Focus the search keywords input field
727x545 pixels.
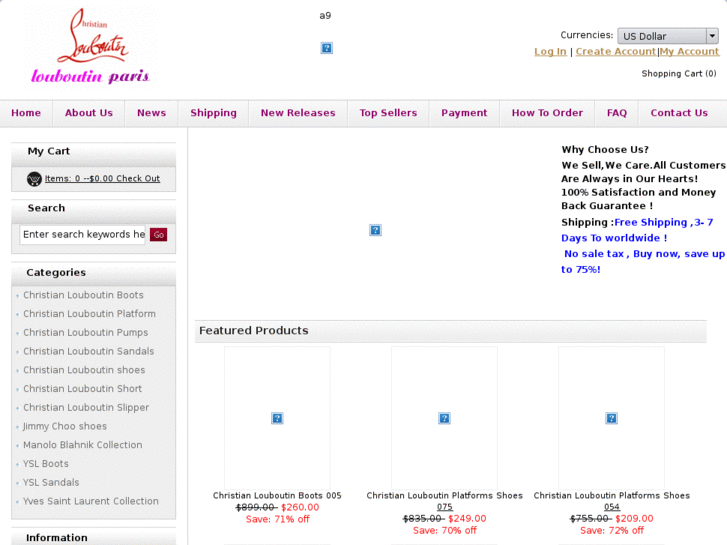[83, 234]
